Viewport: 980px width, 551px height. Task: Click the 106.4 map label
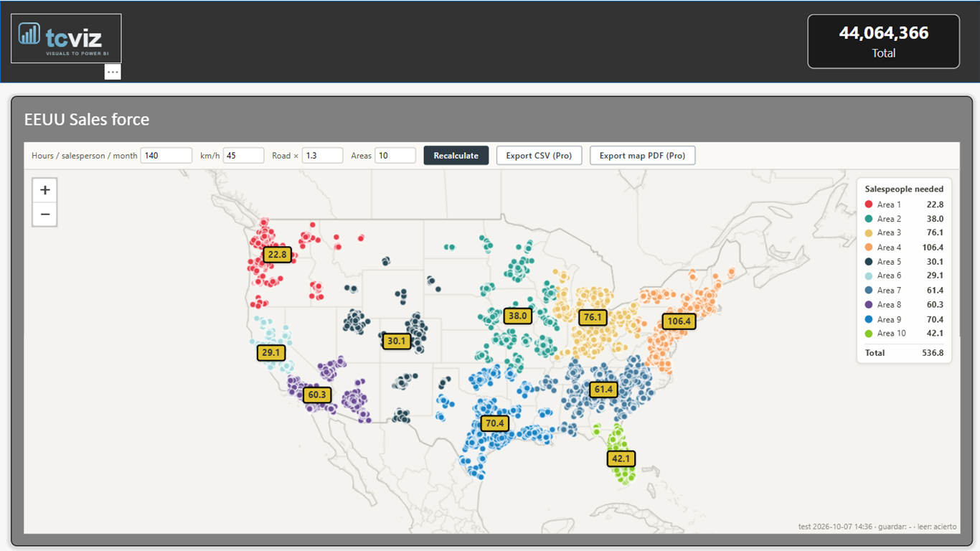coord(679,321)
